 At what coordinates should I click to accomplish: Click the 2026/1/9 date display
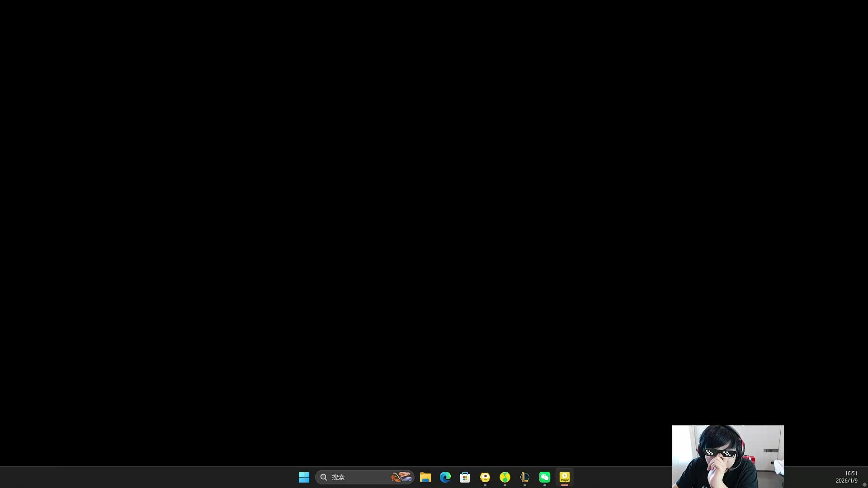coord(846,481)
